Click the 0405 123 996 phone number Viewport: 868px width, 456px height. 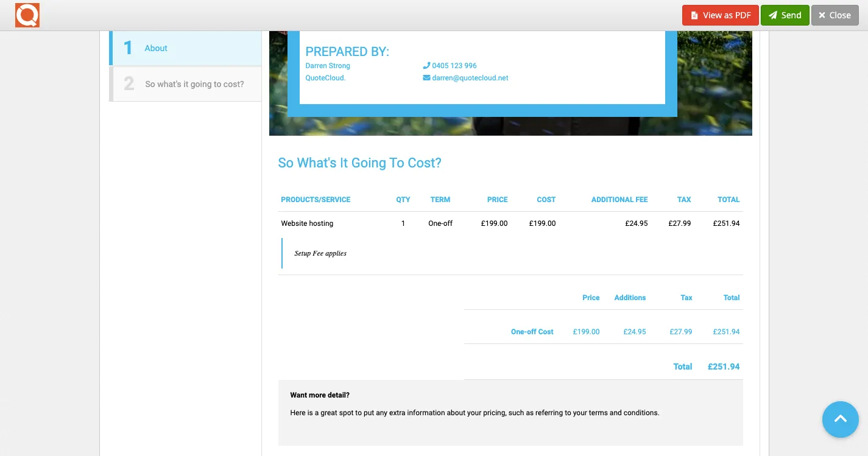[454, 66]
